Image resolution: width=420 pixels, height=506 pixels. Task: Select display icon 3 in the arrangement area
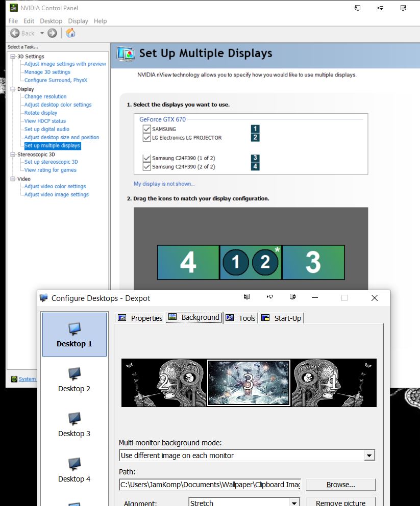point(313,262)
